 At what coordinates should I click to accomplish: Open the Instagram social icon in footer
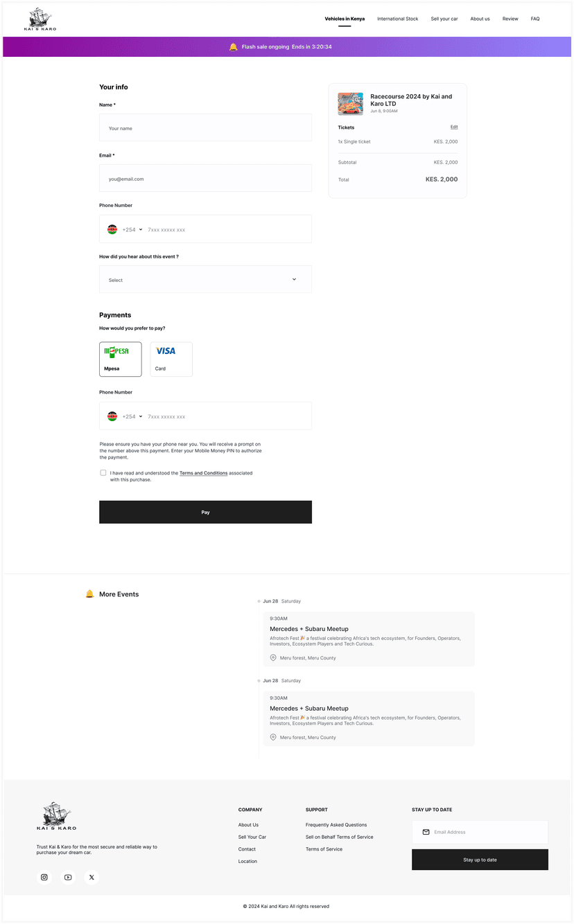point(44,877)
